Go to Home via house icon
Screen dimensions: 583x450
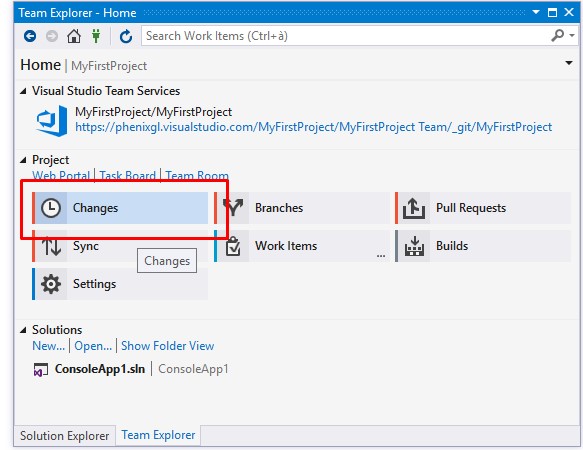pos(74,36)
